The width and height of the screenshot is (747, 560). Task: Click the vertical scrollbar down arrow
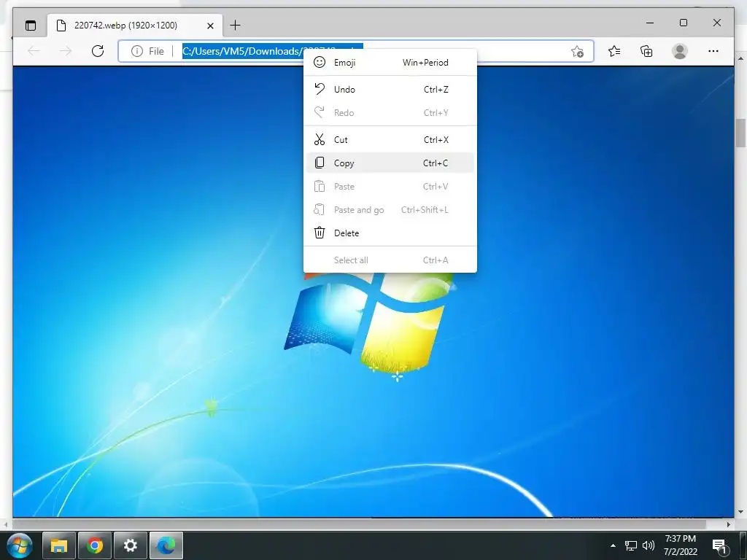tap(740, 512)
